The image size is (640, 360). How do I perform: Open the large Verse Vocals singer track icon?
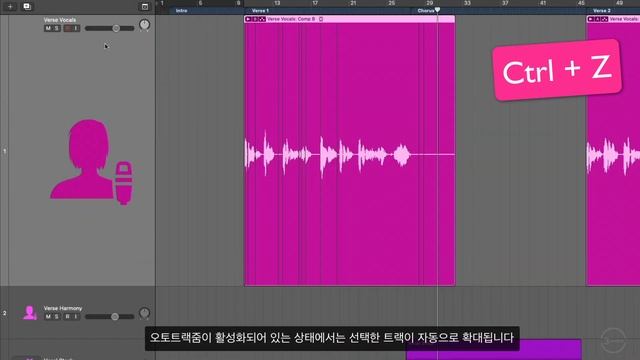click(92, 162)
